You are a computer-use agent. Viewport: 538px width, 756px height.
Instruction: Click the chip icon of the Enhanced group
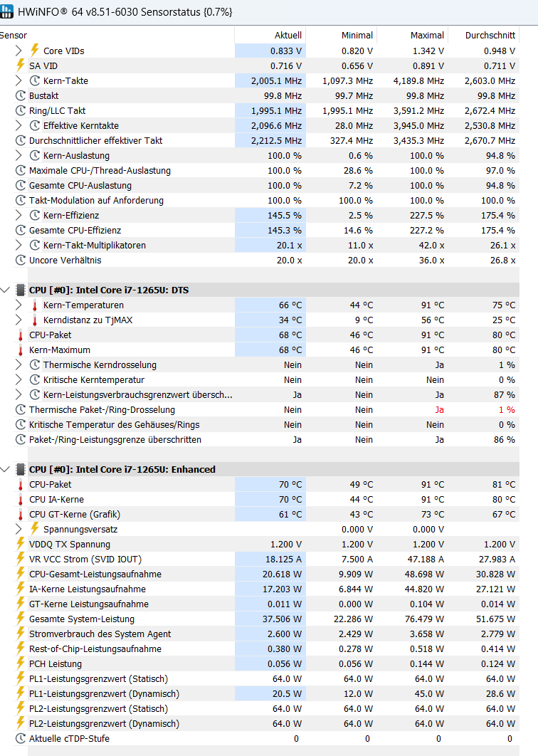(20, 469)
